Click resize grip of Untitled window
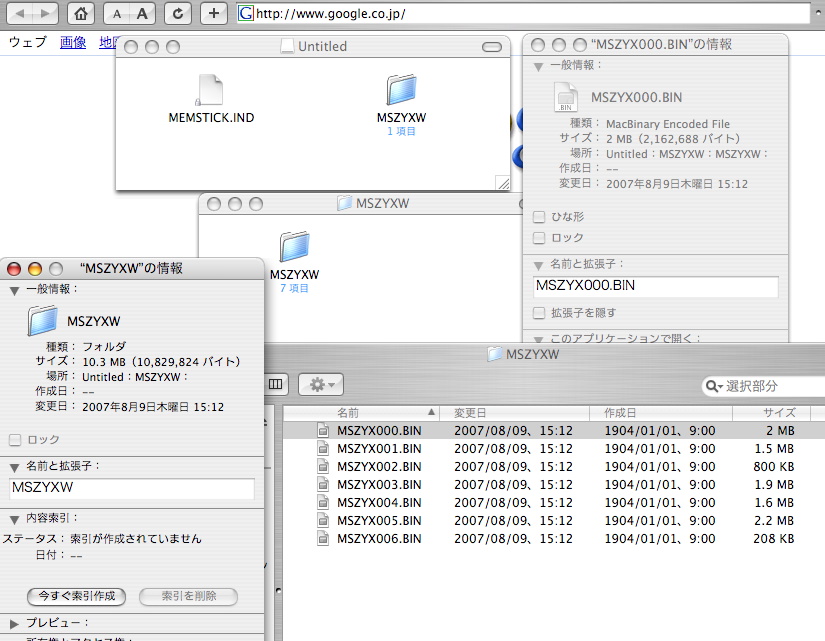Screen dimensions: 825x641 click(x=503, y=183)
